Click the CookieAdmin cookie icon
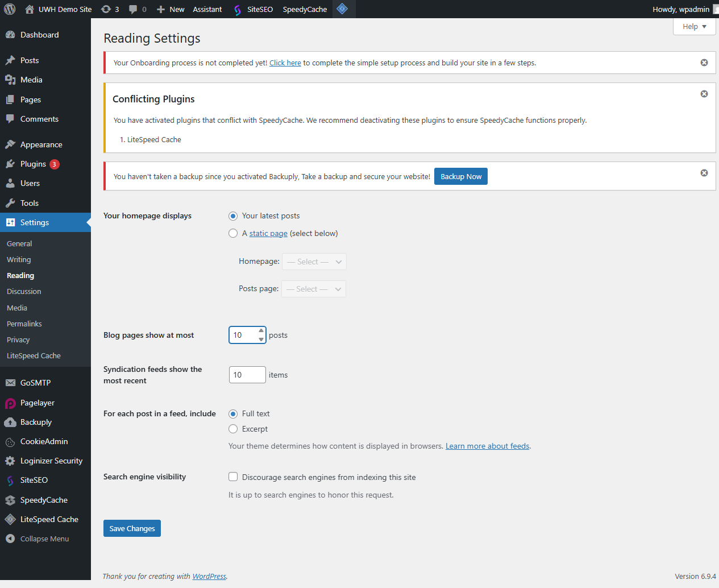 [10, 442]
